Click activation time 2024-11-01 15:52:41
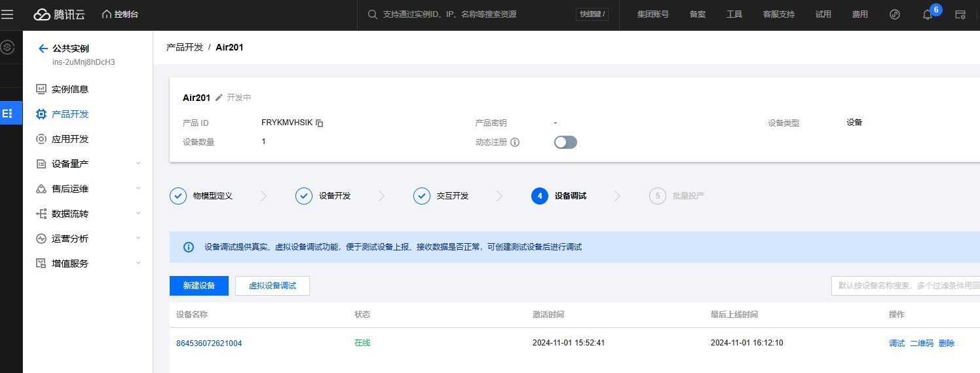The height and width of the screenshot is (373, 980). [569, 343]
